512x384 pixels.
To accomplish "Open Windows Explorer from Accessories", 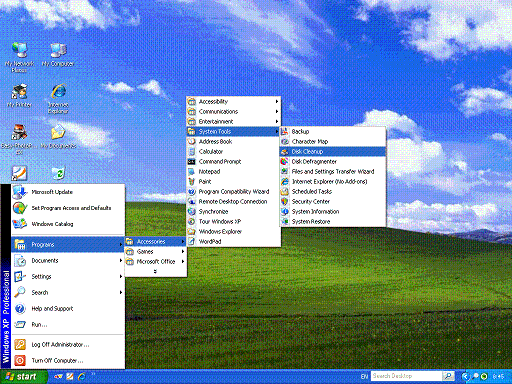I will [x=233, y=231].
